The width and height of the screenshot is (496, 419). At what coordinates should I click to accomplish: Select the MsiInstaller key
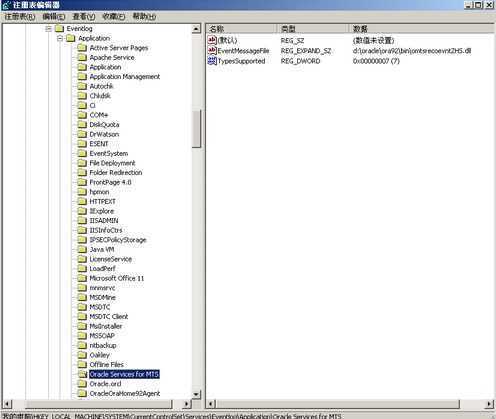coord(106,326)
